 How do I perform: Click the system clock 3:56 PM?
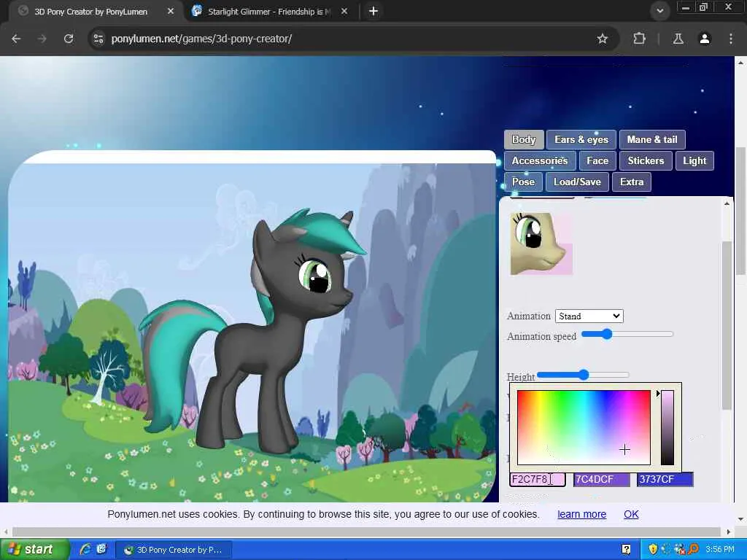tap(720, 550)
